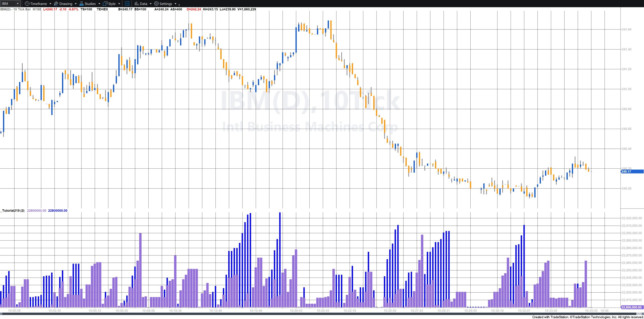Click the Timeframe clock icon
The height and width of the screenshot is (319, 644).
27,4
